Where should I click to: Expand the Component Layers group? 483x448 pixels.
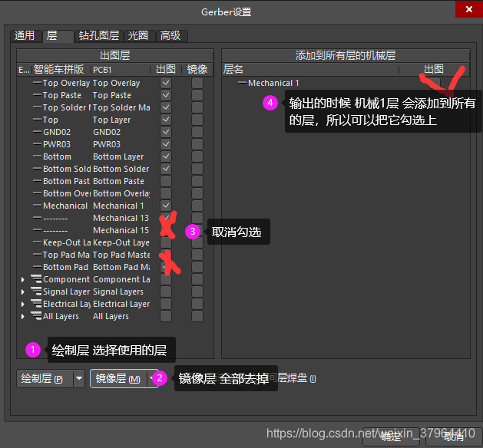(22, 279)
